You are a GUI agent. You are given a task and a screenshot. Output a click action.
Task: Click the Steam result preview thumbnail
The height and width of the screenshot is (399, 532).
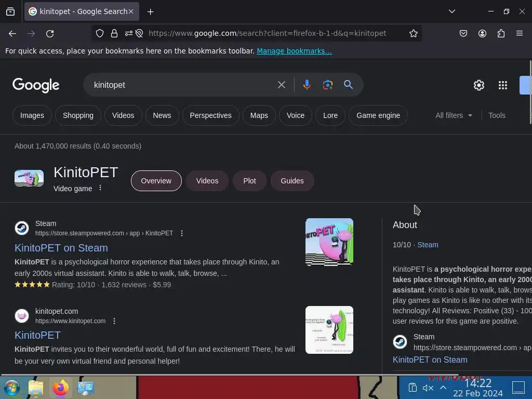(329, 242)
